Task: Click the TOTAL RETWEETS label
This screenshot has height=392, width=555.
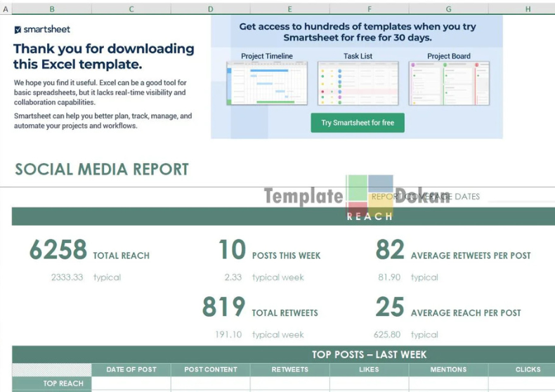Action: 285,313
